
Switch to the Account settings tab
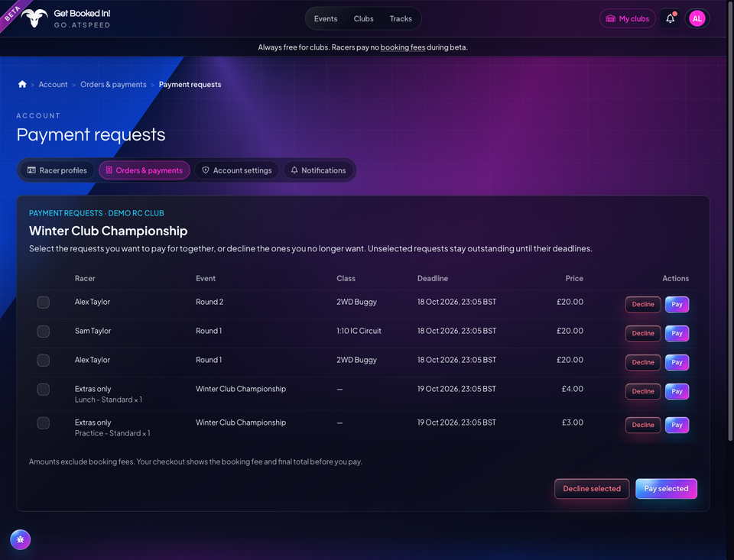point(236,170)
